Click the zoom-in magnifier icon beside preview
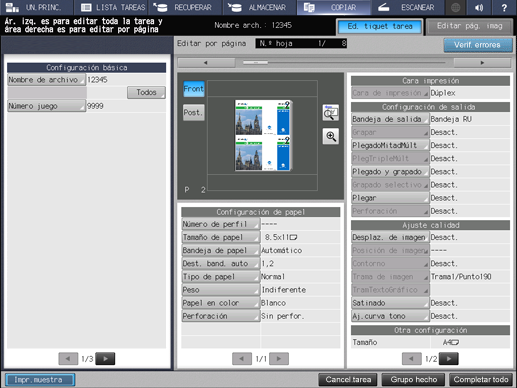Viewport: 517px width, 388px height. 331,136
